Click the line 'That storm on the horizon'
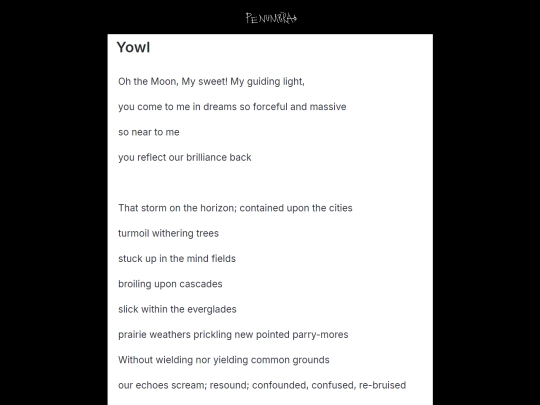Image resolution: width=540 pixels, height=405 pixels. pyautogui.click(x=235, y=208)
